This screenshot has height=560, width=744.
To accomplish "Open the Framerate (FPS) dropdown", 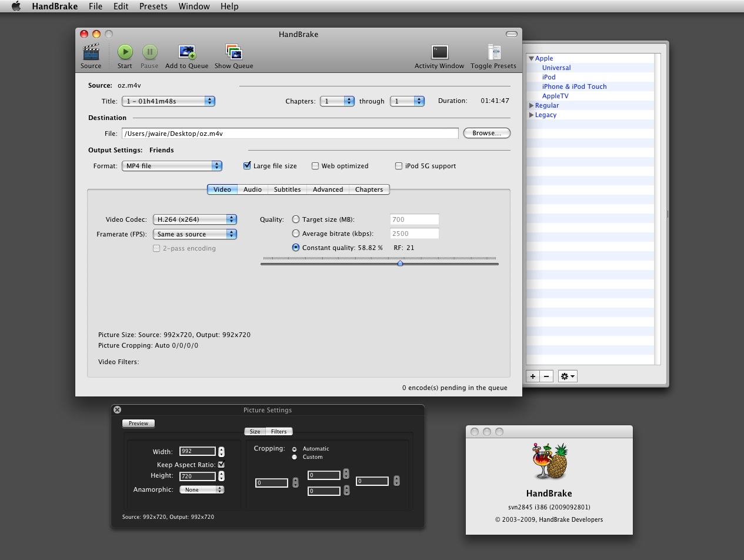I will tap(195, 234).
